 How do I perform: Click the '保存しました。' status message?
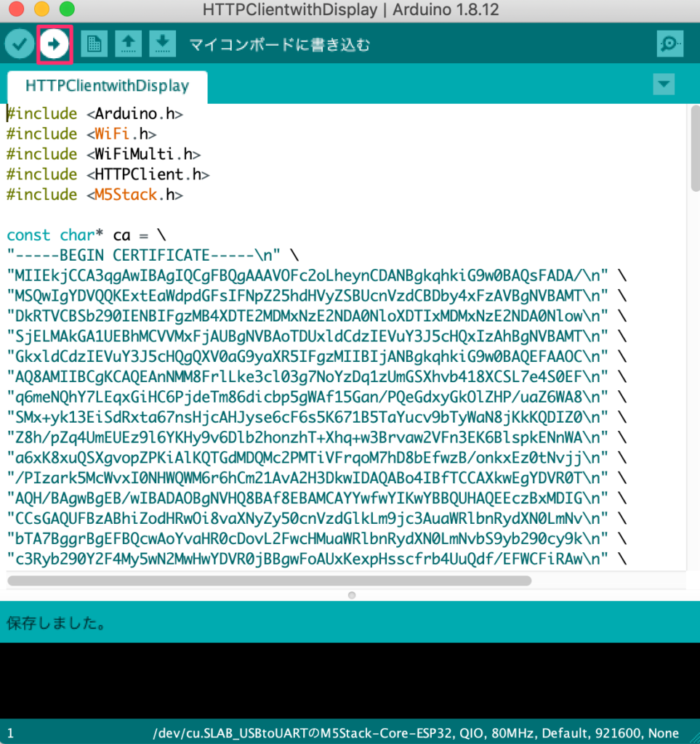(56, 623)
